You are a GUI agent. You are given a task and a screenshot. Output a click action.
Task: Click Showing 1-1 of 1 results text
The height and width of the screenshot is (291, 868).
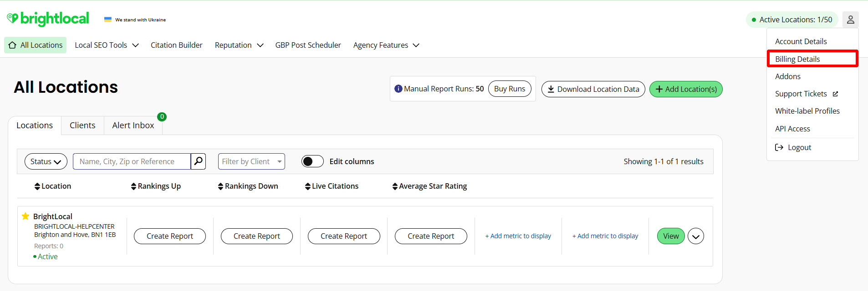[x=664, y=161]
